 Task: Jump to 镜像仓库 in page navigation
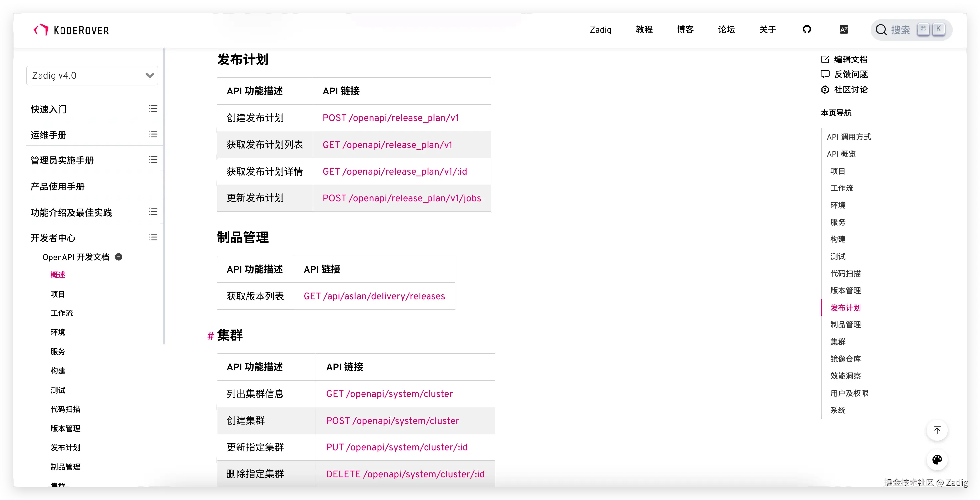[x=845, y=359]
